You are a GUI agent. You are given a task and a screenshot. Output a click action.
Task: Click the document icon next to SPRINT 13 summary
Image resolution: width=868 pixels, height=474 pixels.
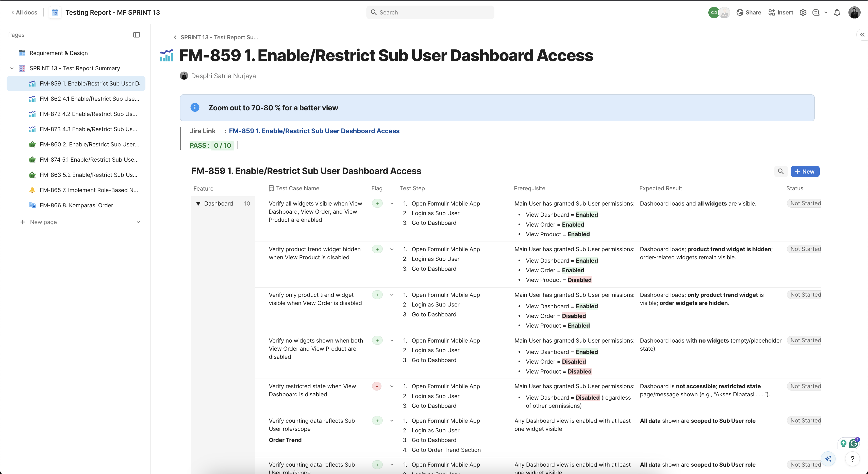point(22,68)
